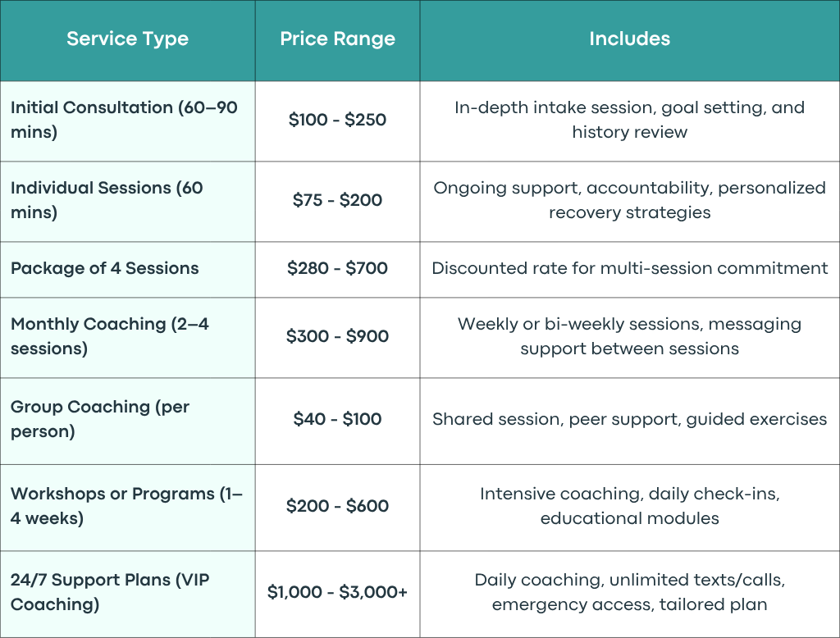
Task: Click the $300 - $900 price cell
Action: (x=337, y=336)
